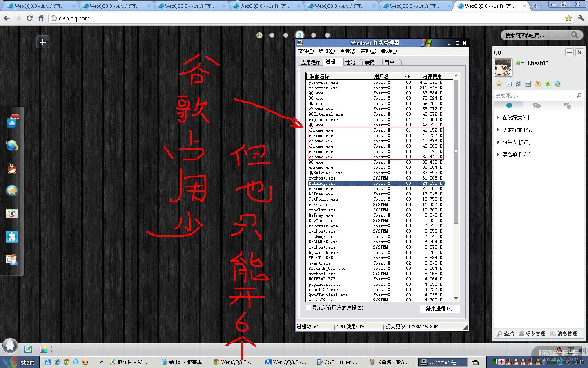588x368 pixels.
Task: Go to the browser home page
Action: [x=41, y=18]
